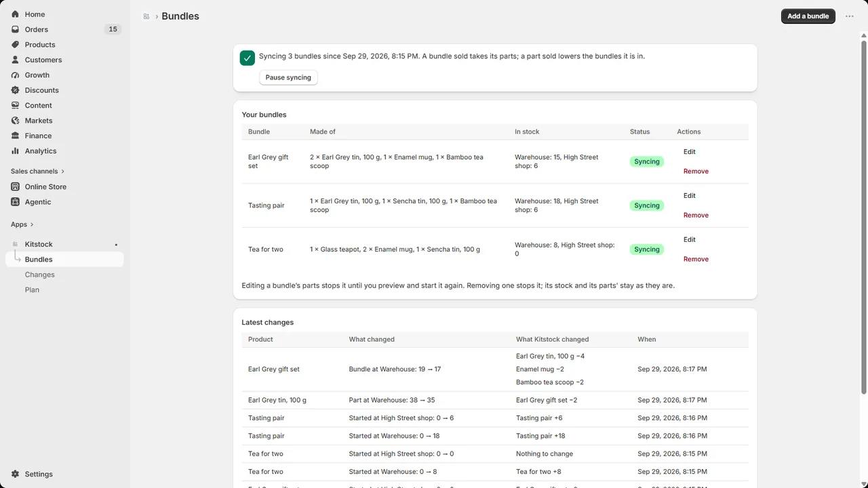Click the Growth target icon
Viewport: 868px width, 488px height.
coord(15,75)
